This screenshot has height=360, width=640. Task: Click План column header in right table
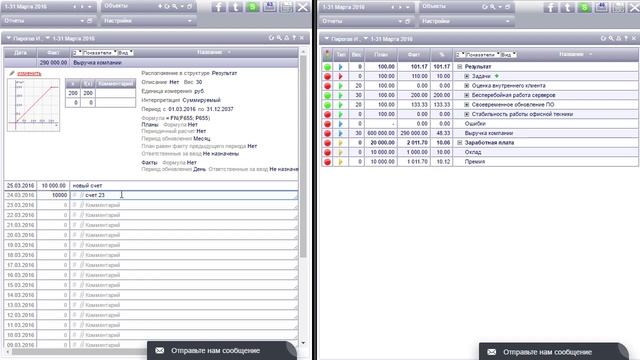pos(380,55)
